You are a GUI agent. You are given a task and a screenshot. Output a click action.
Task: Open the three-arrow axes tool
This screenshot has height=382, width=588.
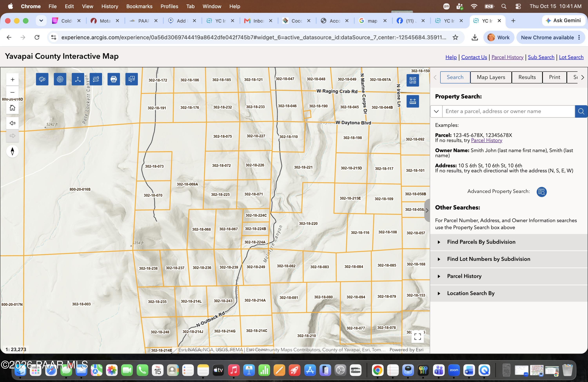tap(78, 79)
